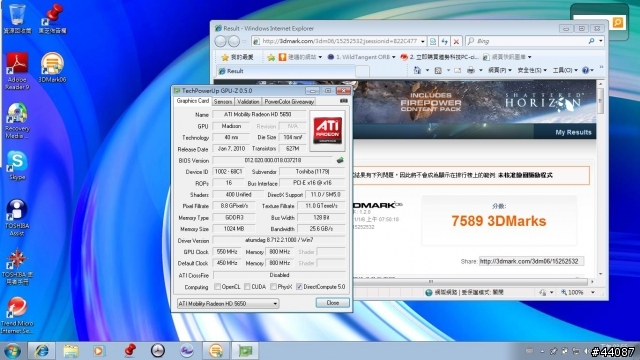Image resolution: width=640 pixels, height=360 pixels.
Task: Open the IE Safety menu dropdown
Action: [x=532, y=70]
